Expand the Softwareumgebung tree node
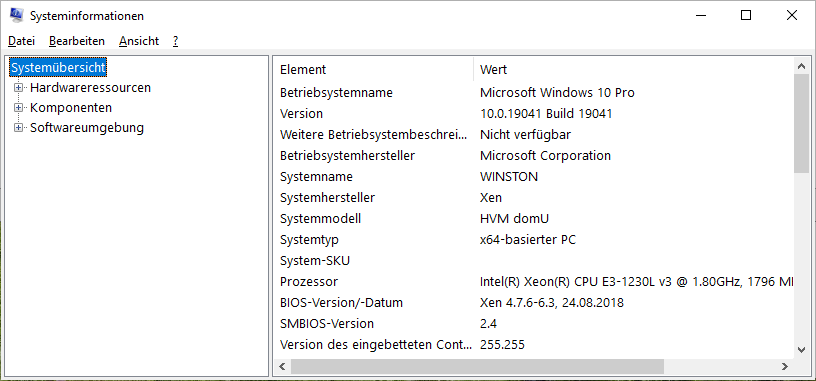This screenshot has height=381, width=816. [19, 128]
